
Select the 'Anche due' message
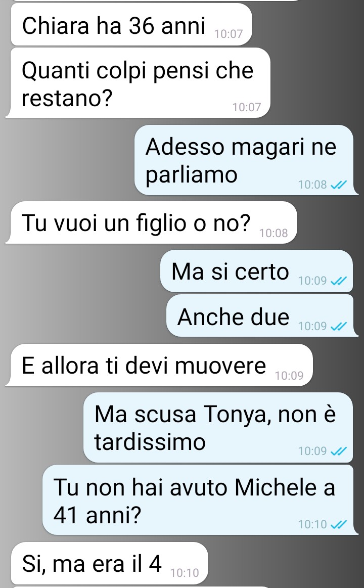pos(260,316)
